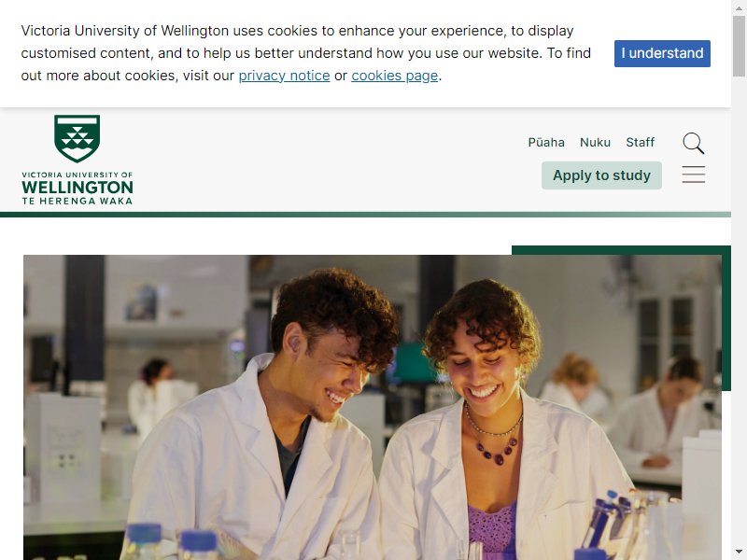
Task: Open the privacy notice link
Action: [x=284, y=76]
